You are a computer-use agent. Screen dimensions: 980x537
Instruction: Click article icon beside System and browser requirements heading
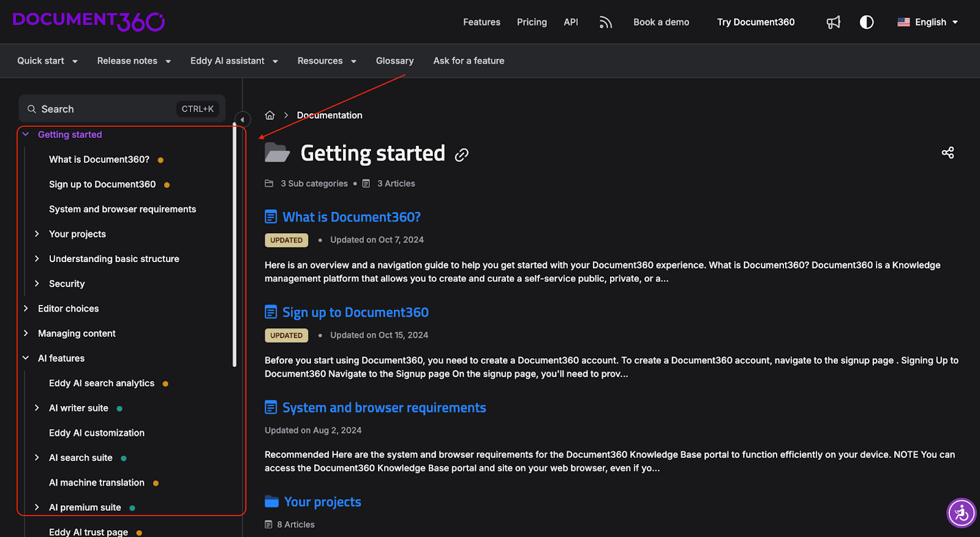pyautogui.click(x=271, y=407)
